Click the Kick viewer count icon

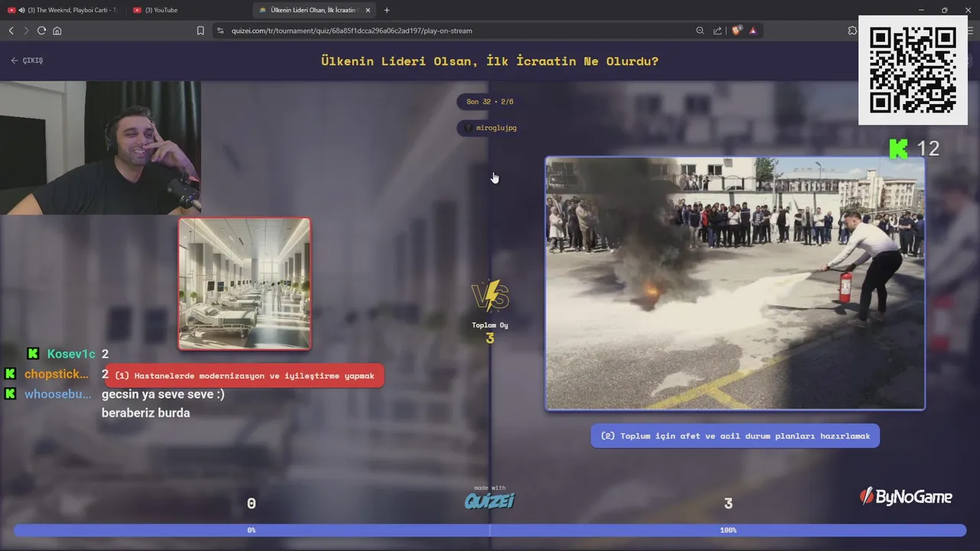click(898, 148)
